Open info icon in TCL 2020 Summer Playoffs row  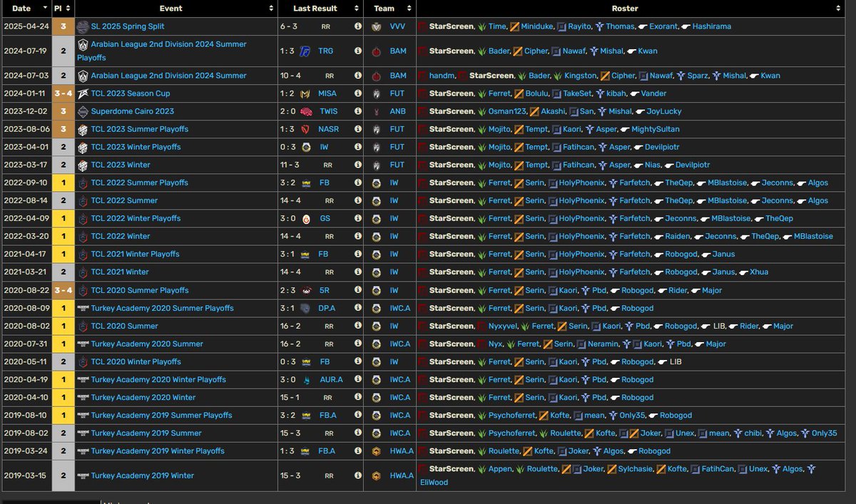pyautogui.click(x=357, y=290)
